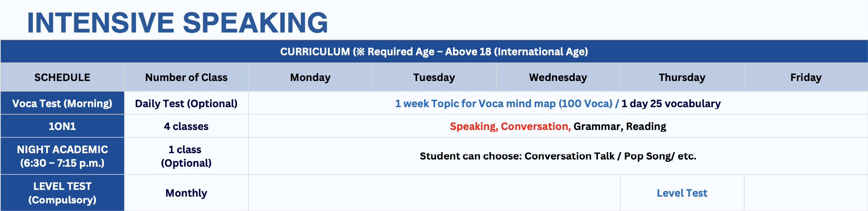Click the Student can choose Conversation Talk cell
The width and height of the screenshot is (868, 211).
coord(558,156)
